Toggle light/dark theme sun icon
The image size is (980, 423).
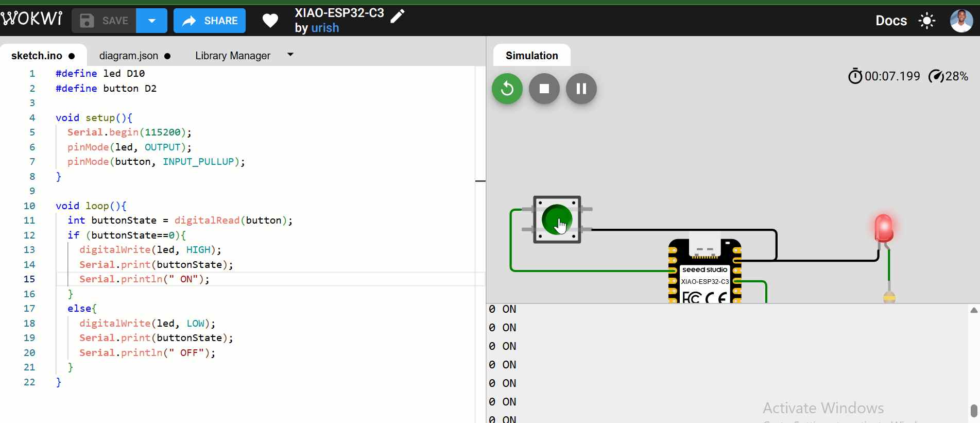(x=927, y=21)
